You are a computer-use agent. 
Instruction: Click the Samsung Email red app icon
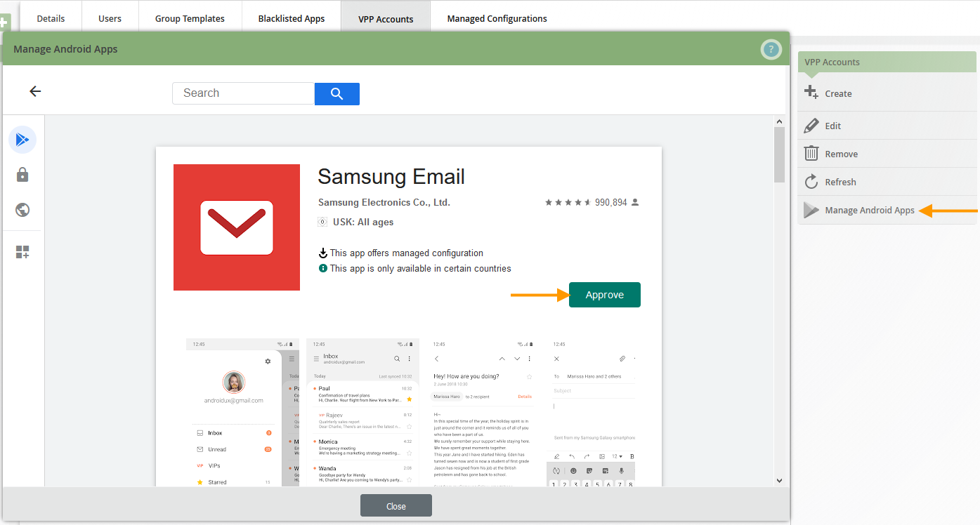pyautogui.click(x=237, y=227)
